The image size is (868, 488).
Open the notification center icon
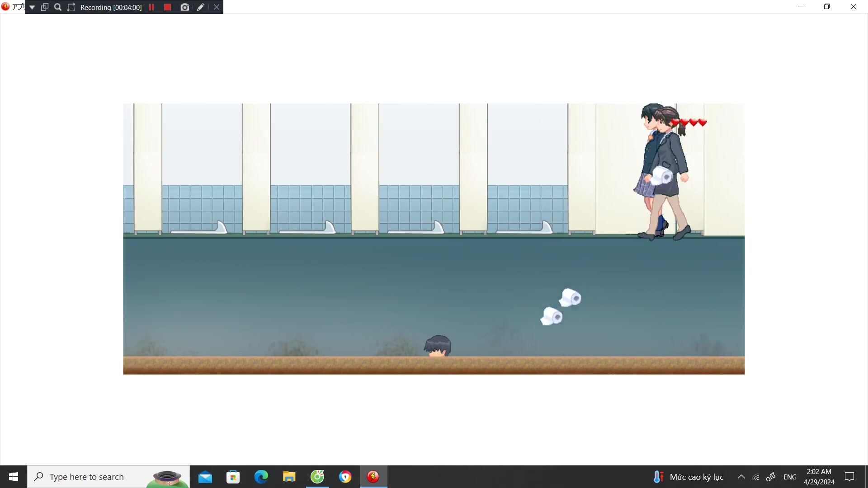(849, 477)
